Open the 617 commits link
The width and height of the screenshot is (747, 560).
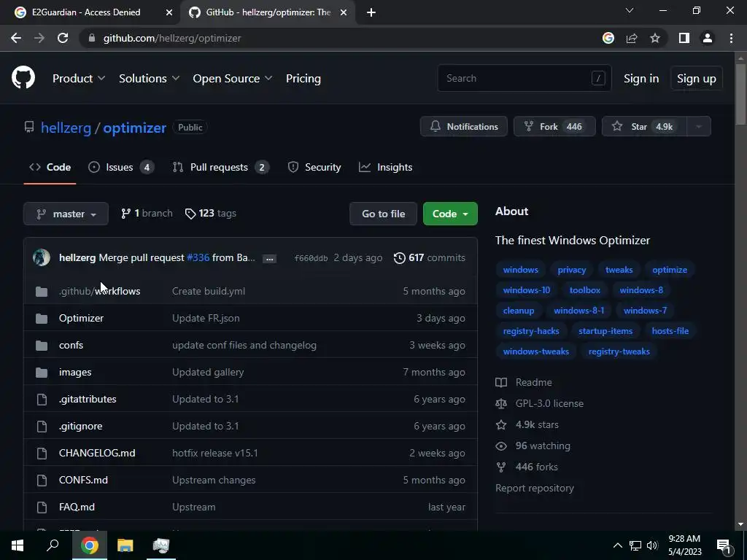tap(429, 257)
